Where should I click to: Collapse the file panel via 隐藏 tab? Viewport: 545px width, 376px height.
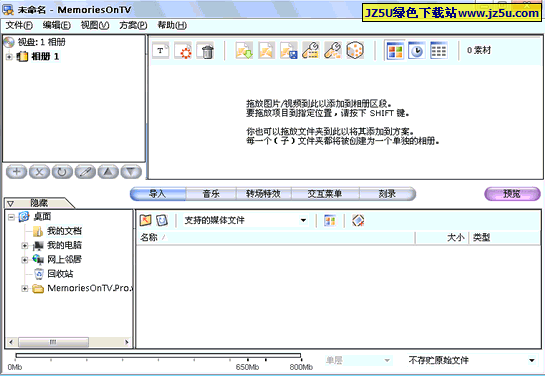pos(38,203)
